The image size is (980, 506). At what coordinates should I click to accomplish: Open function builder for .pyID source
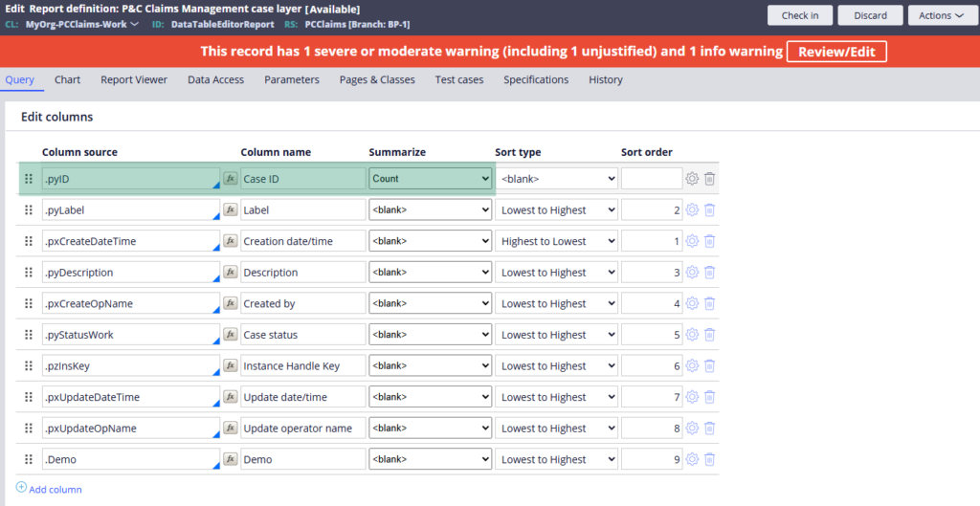(230, 178)
